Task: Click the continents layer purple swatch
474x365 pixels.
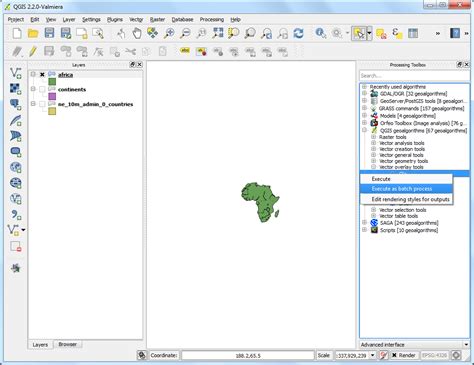Action: coord(52,96)
